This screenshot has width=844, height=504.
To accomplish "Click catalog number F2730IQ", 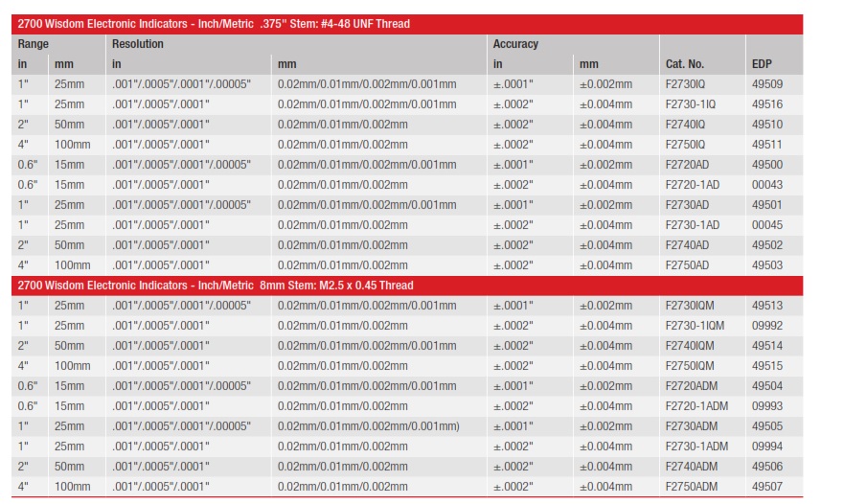I will [685, 84].
